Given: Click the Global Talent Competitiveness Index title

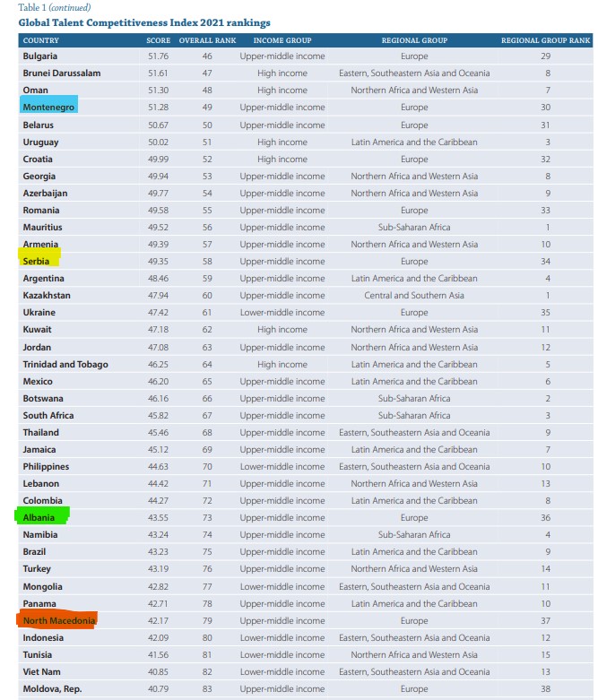Looking at the screenshot, I should tap(143, 22).
